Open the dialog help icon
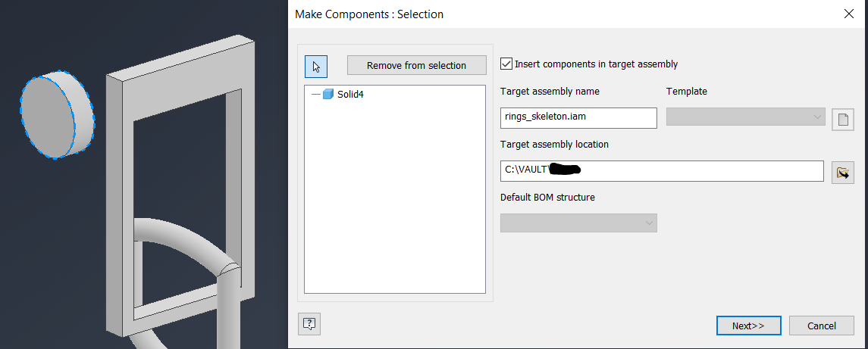The height and width of the screenshot is (349, 868). pos(309,324)
